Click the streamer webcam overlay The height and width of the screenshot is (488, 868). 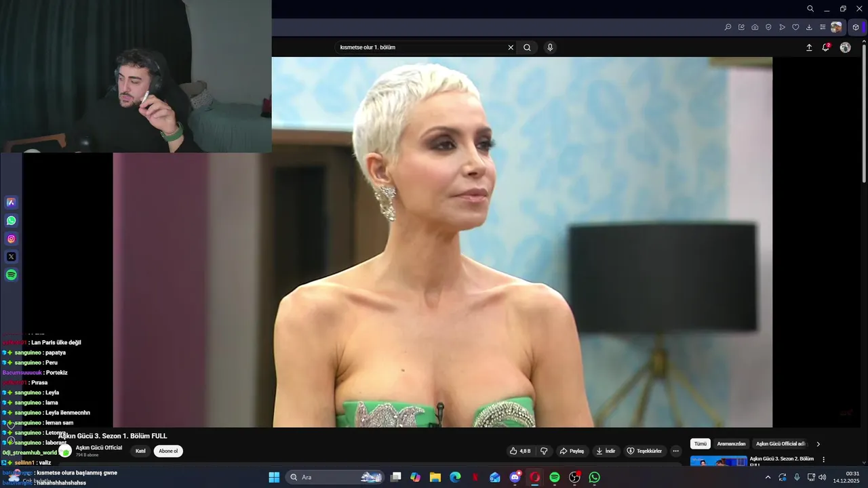click(x=136, y=76)
